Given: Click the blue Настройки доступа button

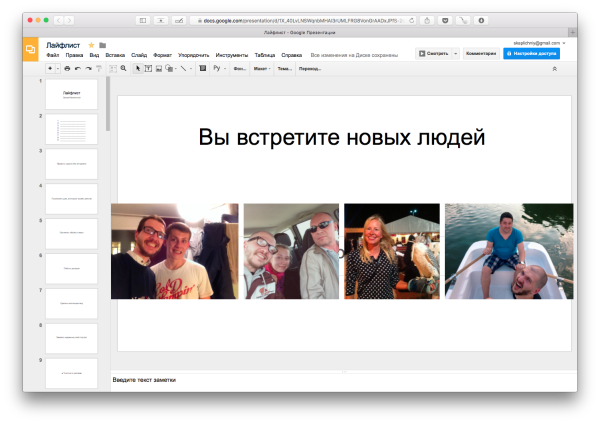Looking at the screenshot, I should [532, 53].
